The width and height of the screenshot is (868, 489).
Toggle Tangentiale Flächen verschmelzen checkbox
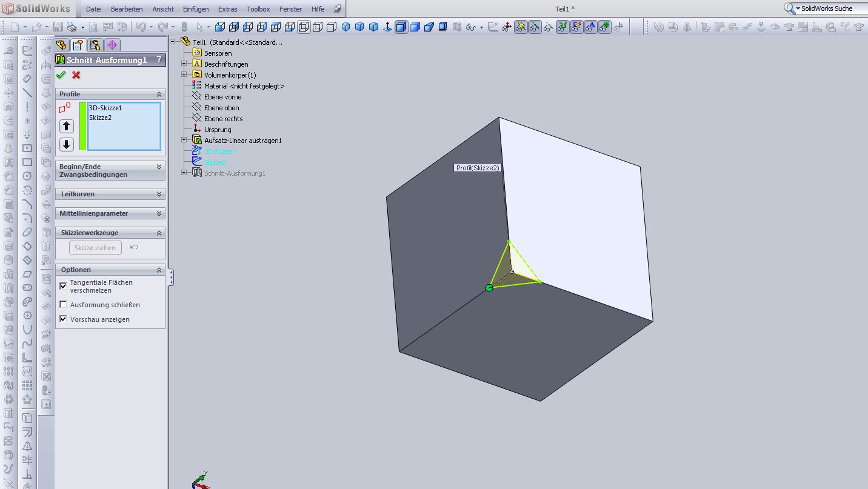[x=63, y=286]
